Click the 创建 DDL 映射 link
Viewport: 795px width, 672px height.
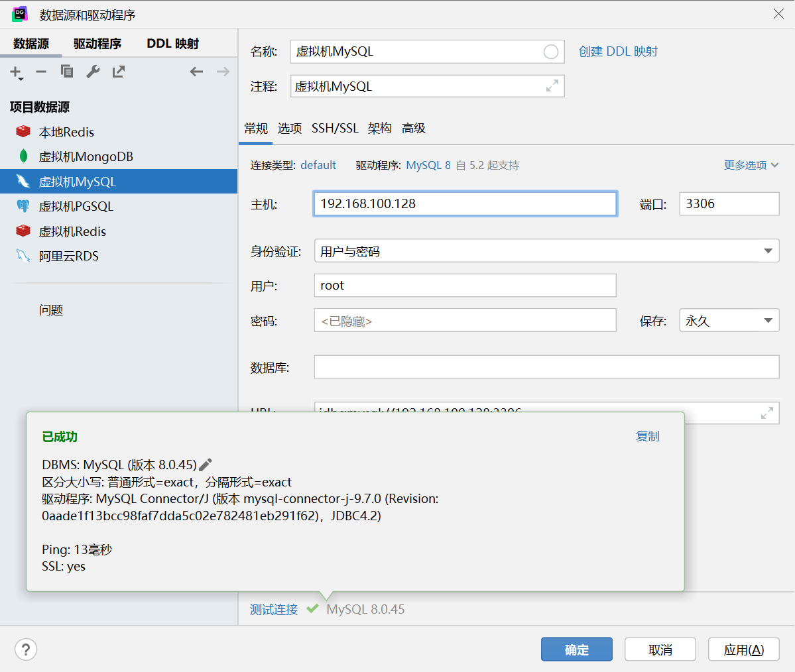(618, 52)
